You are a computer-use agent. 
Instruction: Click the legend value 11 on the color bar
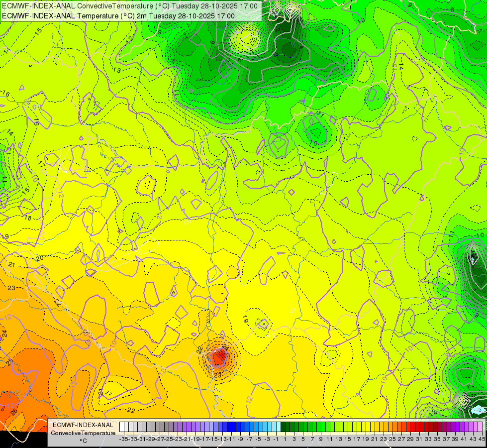pos(330,440)
